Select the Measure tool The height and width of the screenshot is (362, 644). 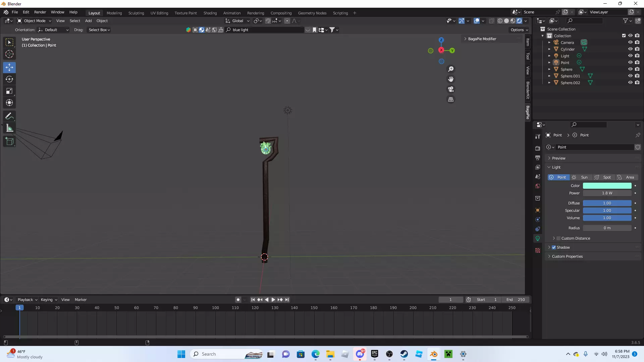[x=9, y=128]
